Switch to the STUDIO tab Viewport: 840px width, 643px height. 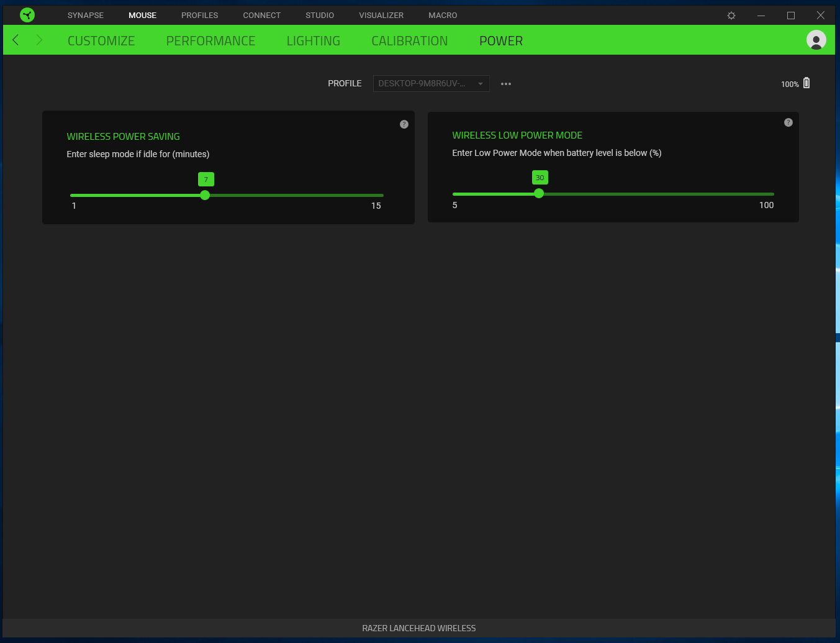tap(319, 15)
